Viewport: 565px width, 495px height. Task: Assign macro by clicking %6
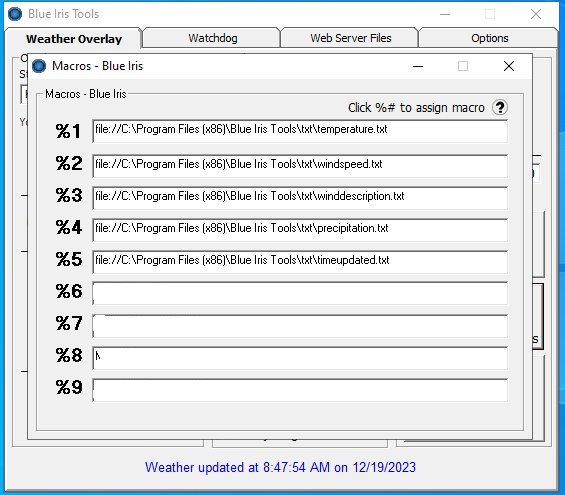69,291
